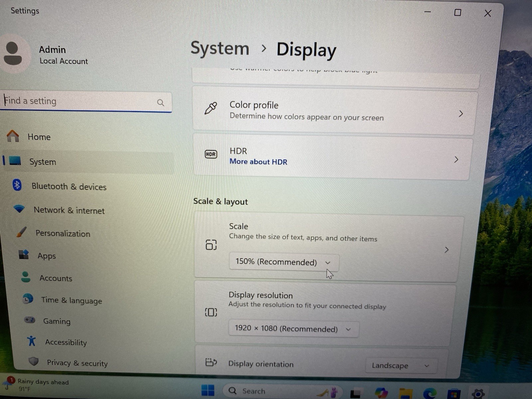
Task: Click the System monitor icon
Action: [15, 161]
